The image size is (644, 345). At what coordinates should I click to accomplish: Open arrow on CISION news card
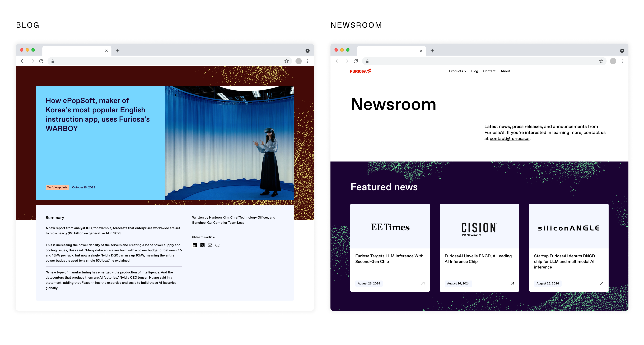coord(512,283)
